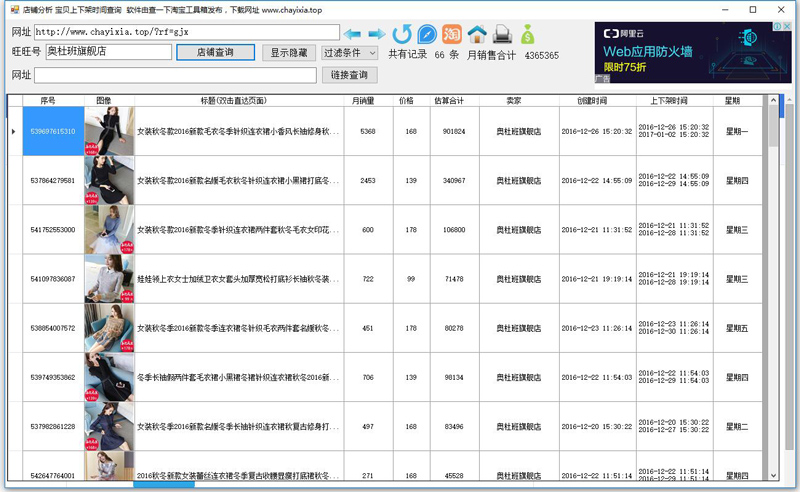The width and height of the screenshot is (800, 492).
Task: Select the 星期五 cell
Action: [737, 328]
